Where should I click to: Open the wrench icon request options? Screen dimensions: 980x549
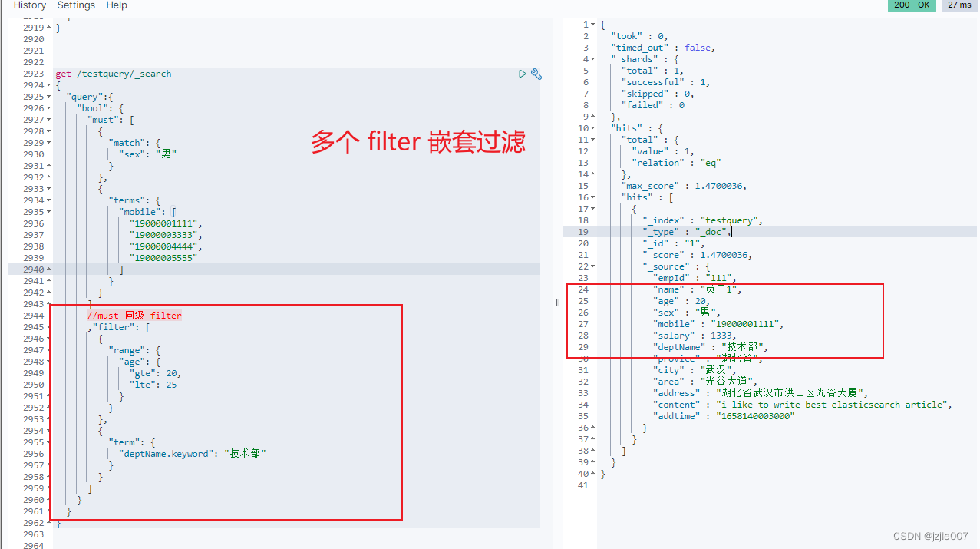(536, 74)
